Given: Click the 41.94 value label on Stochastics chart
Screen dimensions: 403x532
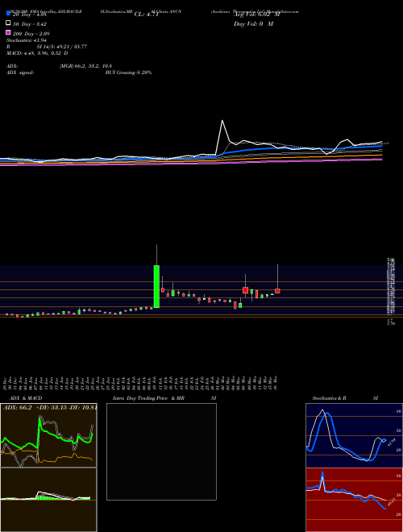Looking at the screenshot, I should click(393, 443).
